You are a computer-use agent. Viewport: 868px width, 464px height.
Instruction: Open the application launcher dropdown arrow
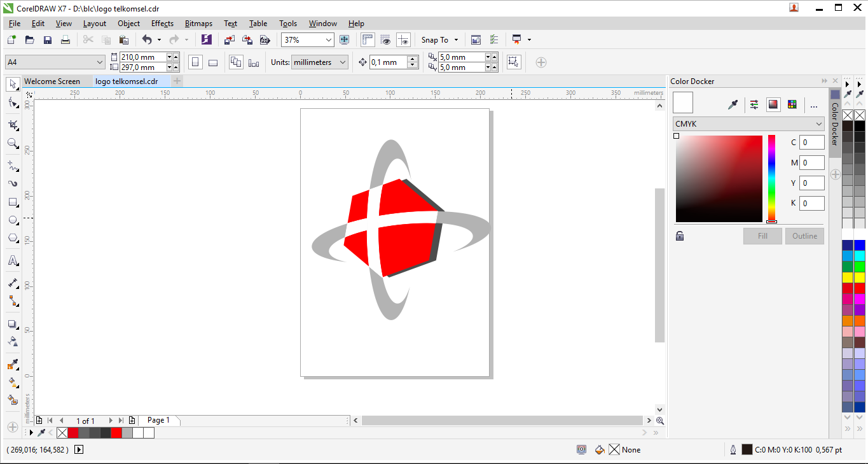click(529, 40)
